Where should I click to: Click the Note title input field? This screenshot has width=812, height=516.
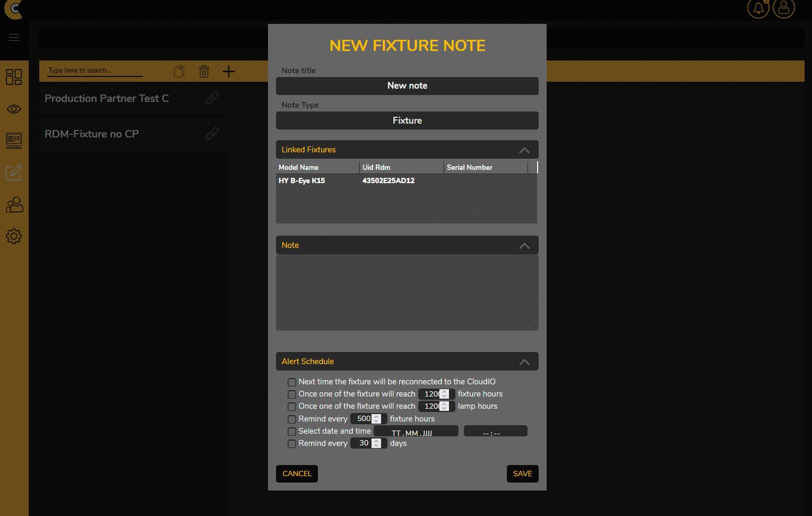(x=407, y=86)
